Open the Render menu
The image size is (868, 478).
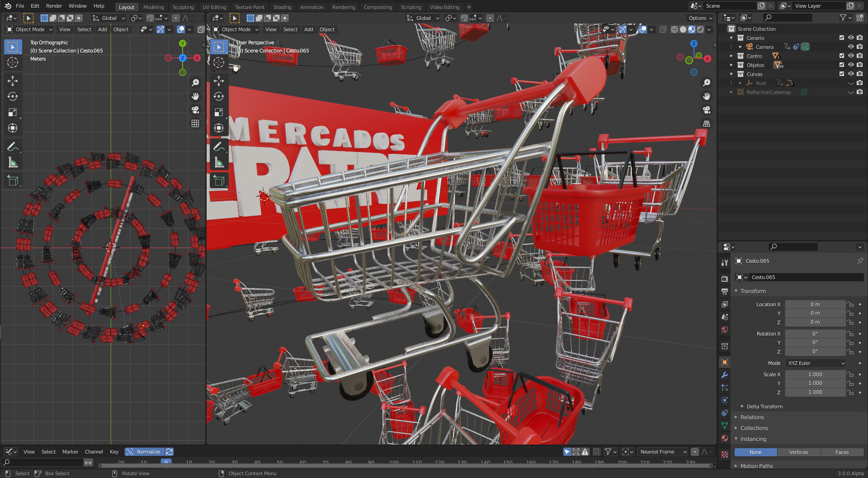pyautogui.click(x=54, y=6)
